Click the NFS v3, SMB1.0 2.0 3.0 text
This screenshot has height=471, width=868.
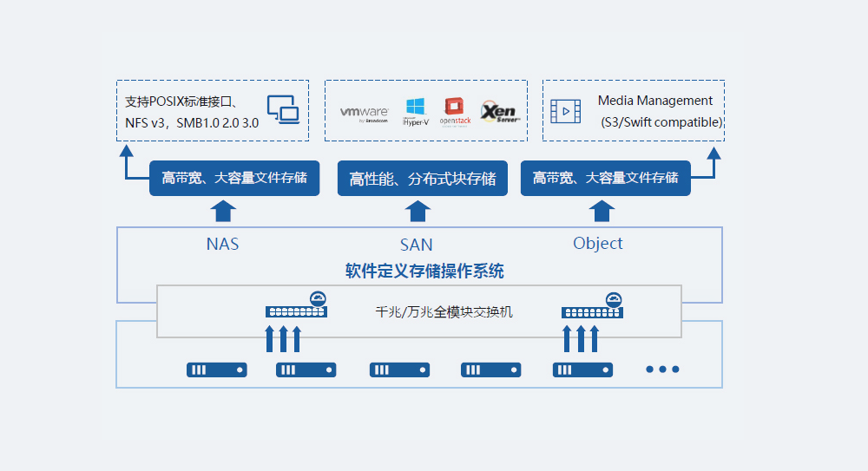coord(192,123)
